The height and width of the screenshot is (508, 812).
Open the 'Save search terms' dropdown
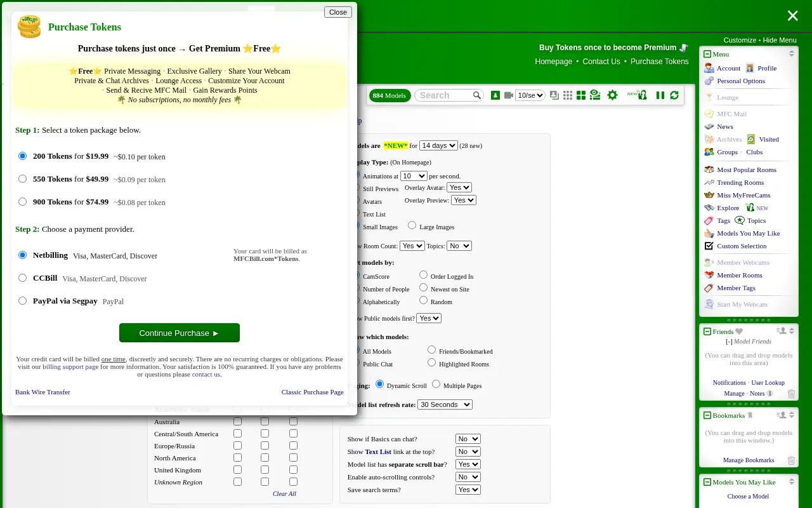(x=468, y=490)
